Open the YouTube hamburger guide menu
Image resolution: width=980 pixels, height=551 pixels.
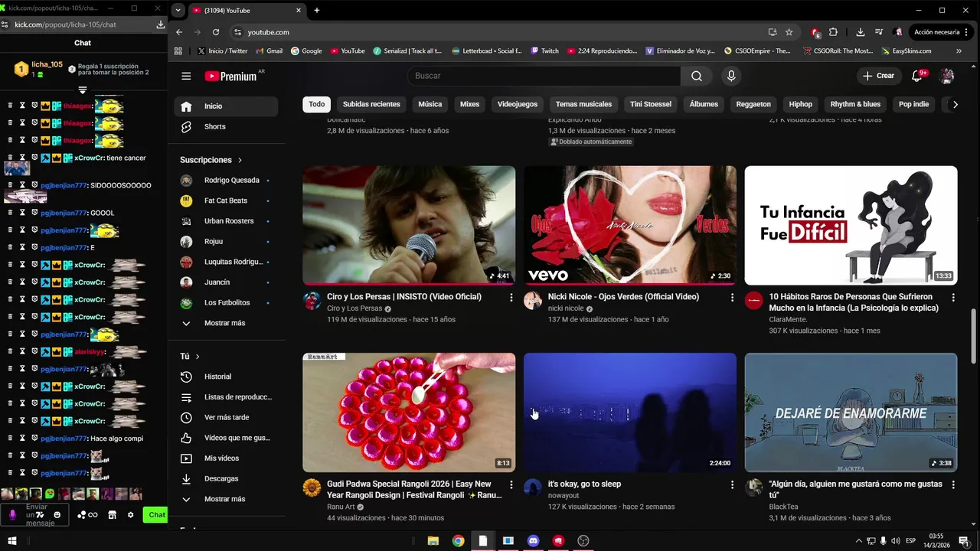point(186,76)
